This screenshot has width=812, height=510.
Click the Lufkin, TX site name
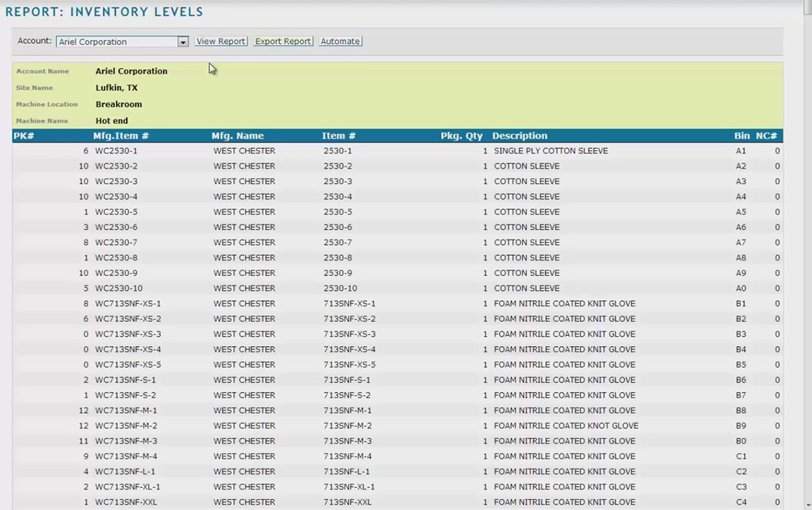(x=117, y=88)
